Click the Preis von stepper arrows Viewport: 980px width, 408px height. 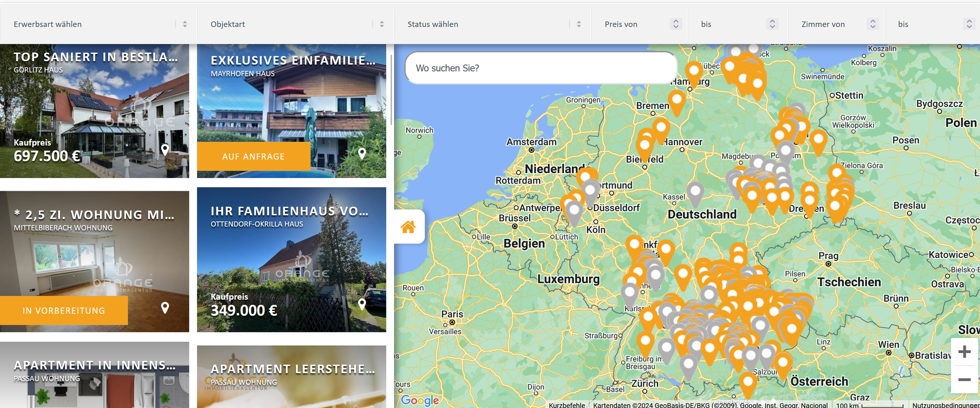(676, 24)
